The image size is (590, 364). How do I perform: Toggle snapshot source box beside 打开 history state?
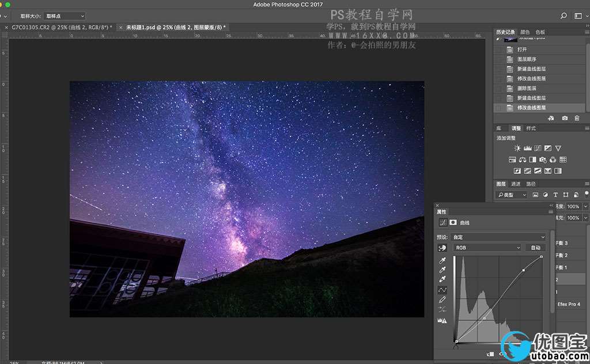[498, 50]
